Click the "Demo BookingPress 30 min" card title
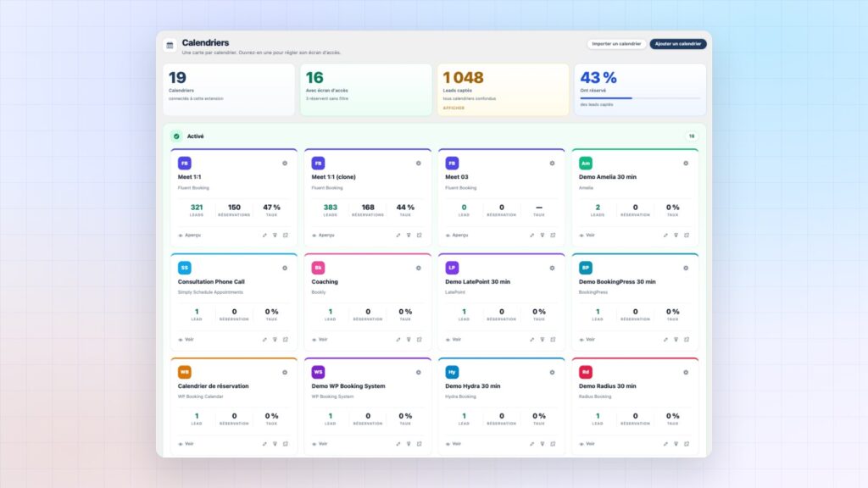This screenshot has width=868, height=488. point(617,281)
